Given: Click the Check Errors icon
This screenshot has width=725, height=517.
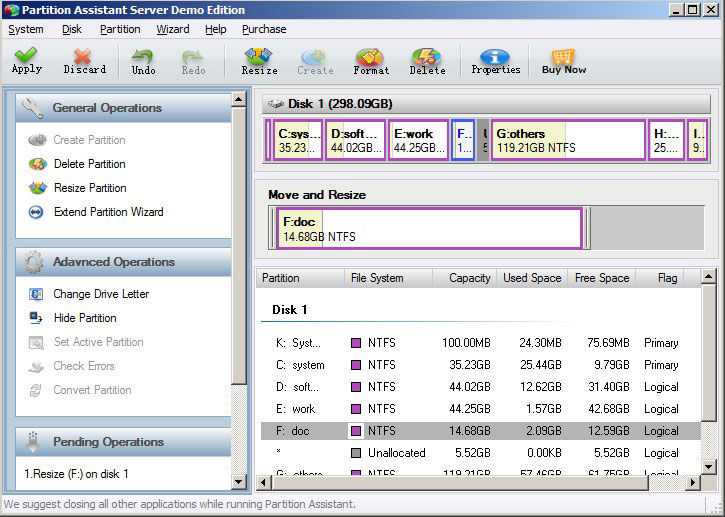Looking at the screenshot, I should point(36,366).
